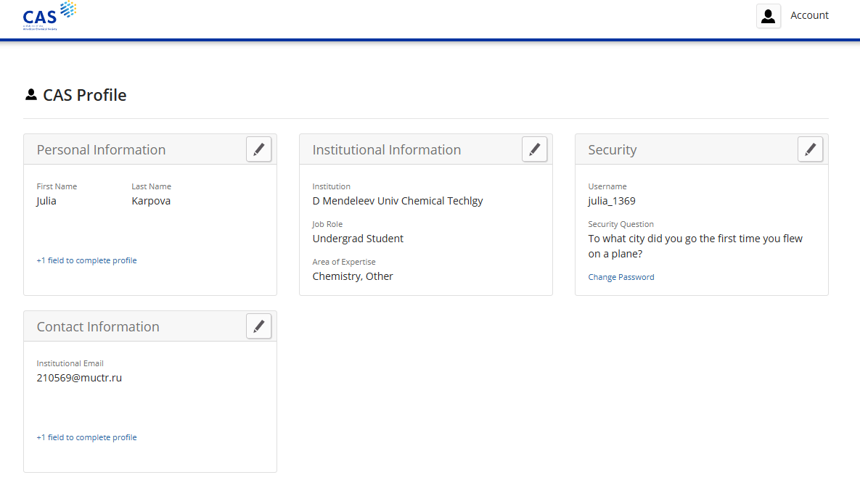Click the +1 field link under Contact Information

pyautogui.click(x=86, y=437)
